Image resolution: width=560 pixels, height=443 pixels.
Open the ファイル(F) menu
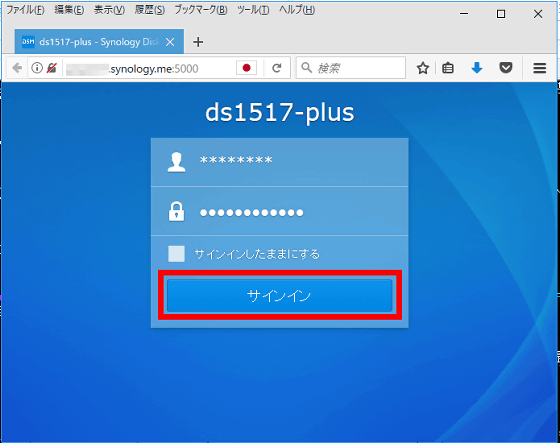pyautogui.click(x=25, y=10)
